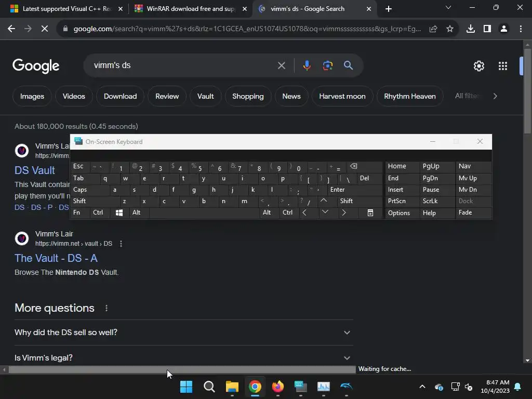Screen dimensions: 532x399
Task: Open more options for The Vault - DS - A result
Action: (121, 244)
